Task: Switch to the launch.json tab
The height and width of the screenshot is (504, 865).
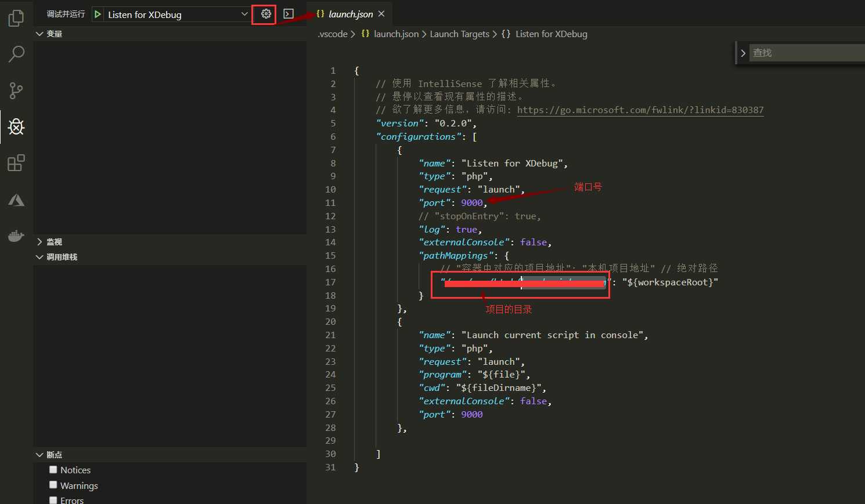Action: [351, 14]
